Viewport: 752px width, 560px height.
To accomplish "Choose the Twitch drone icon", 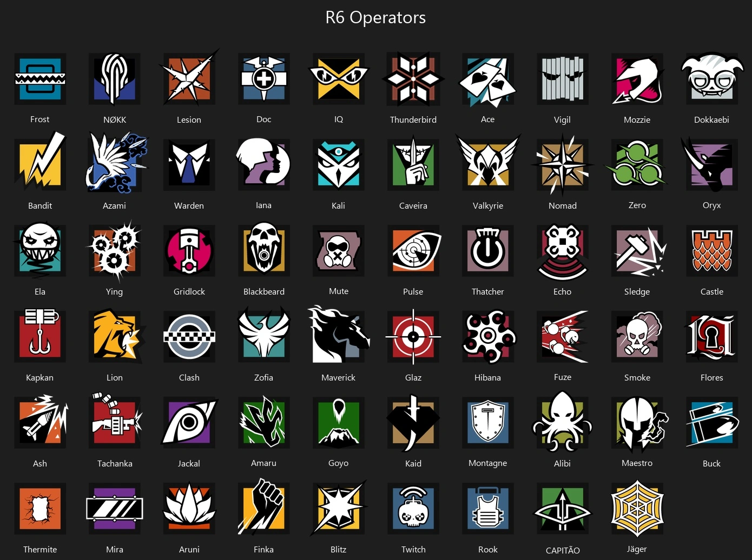I will (413, 508).
